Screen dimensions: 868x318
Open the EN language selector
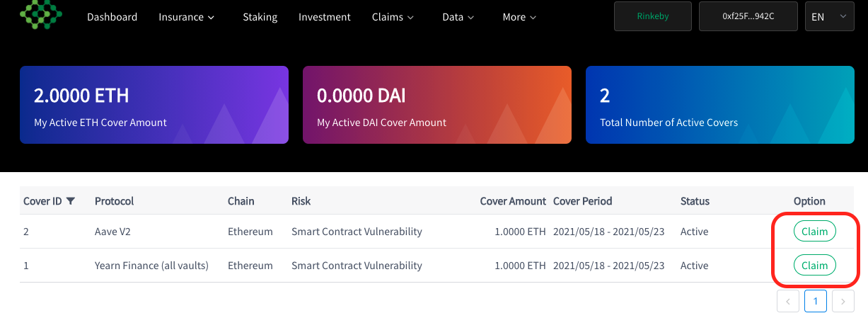pos(830,16)
